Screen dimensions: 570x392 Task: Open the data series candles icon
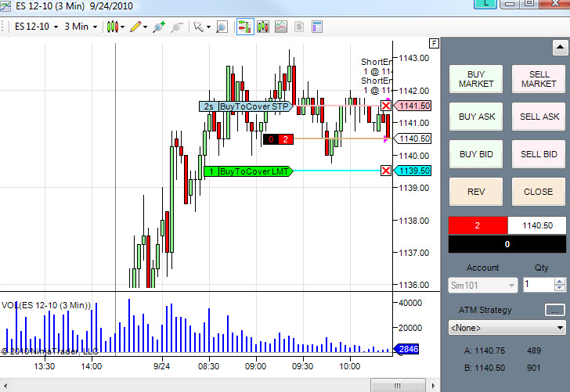[263, 27]
